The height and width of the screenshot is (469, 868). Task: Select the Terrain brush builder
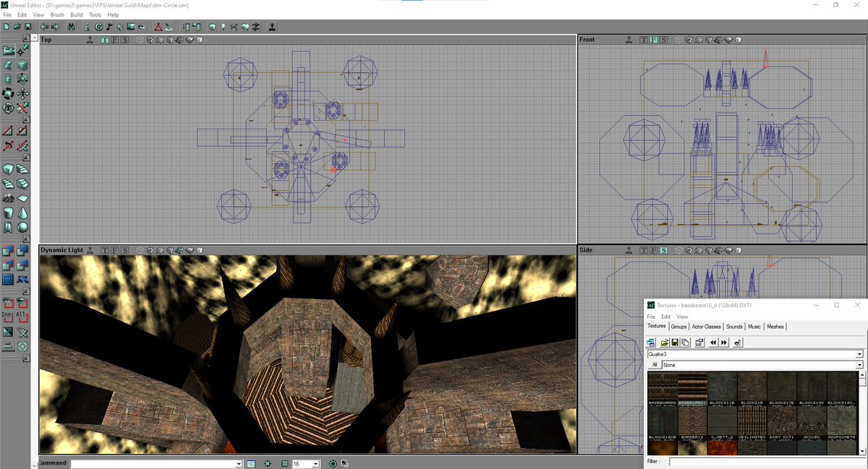pyautogui.click(x=8, y=197)
